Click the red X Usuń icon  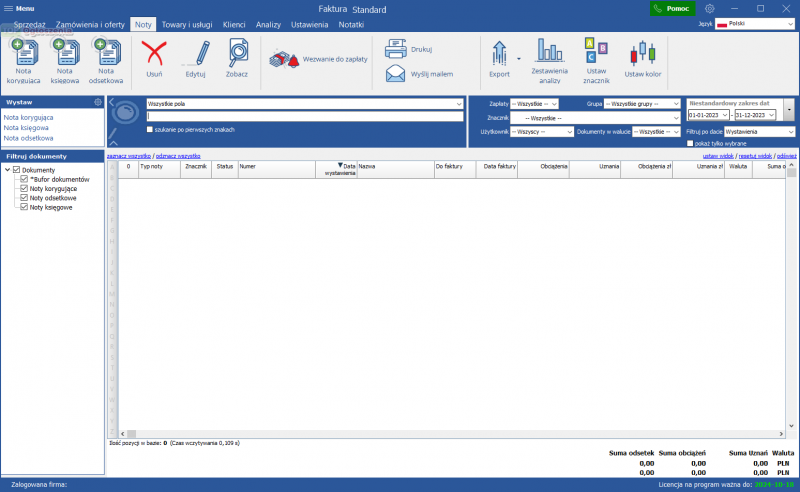tap(154, 53)
